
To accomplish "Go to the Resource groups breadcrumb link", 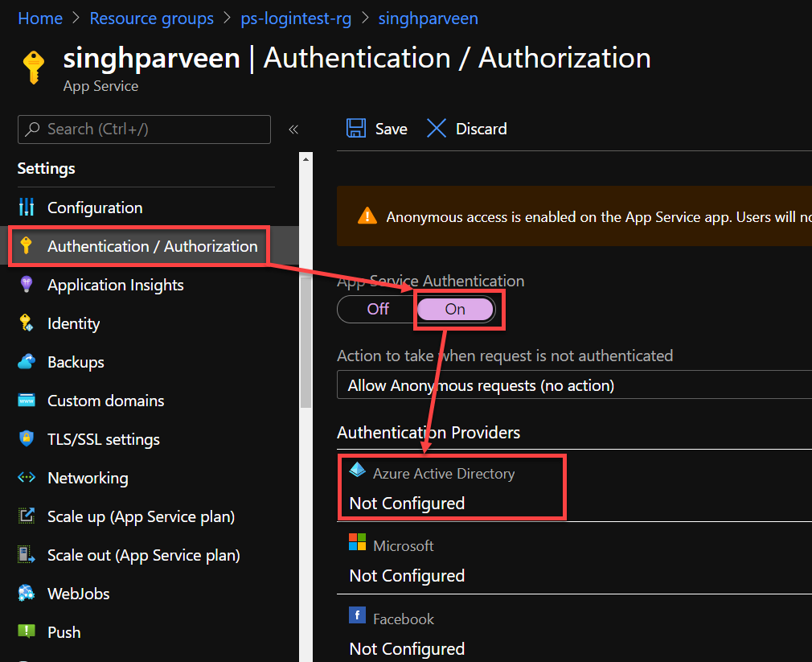I will tap(151, 19).
